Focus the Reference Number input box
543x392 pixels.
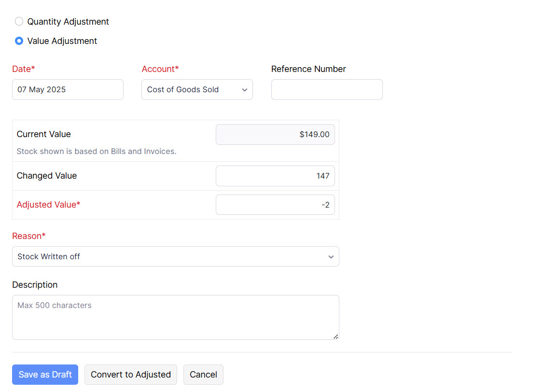(327, 90)
